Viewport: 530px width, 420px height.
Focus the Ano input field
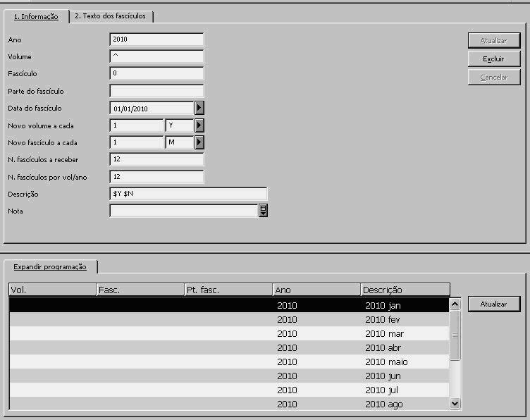[x=157, y=39]
